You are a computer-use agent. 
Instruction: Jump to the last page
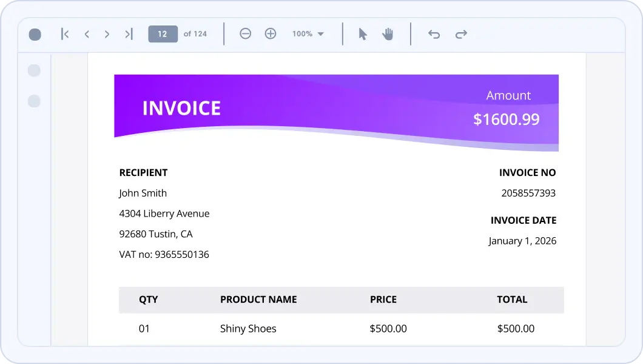(x=129, y=34)
